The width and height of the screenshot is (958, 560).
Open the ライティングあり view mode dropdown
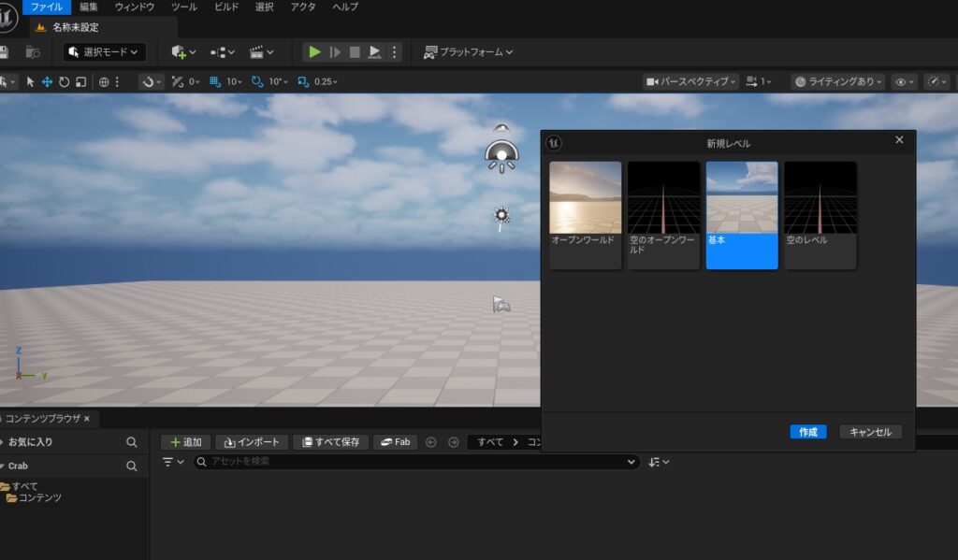point(837,82)
